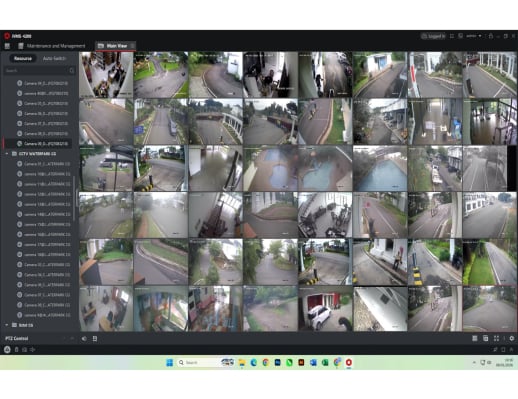Open live view settings gear icon
The image size is (518, 399).
[512, 339]
